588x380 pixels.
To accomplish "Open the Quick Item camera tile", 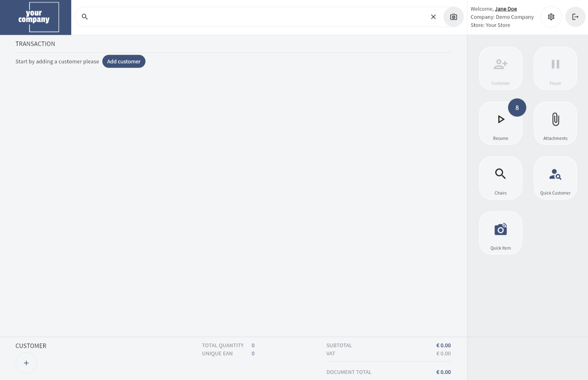I will tap(500, 233).
